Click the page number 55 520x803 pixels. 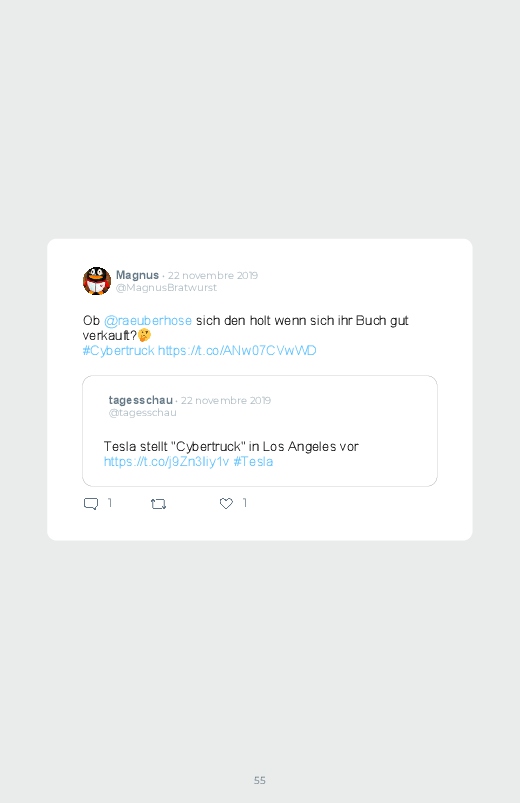click(x=260, y=780)
